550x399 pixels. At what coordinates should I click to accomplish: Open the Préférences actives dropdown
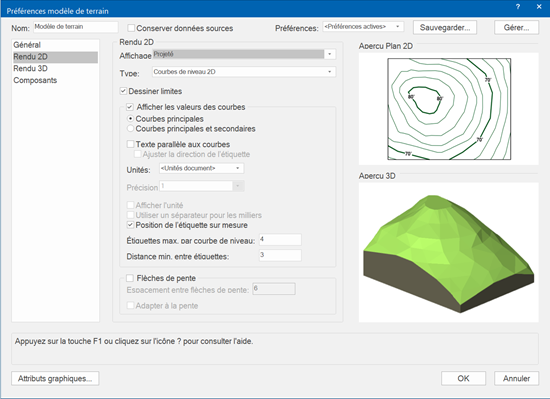(x=363, y=27)
